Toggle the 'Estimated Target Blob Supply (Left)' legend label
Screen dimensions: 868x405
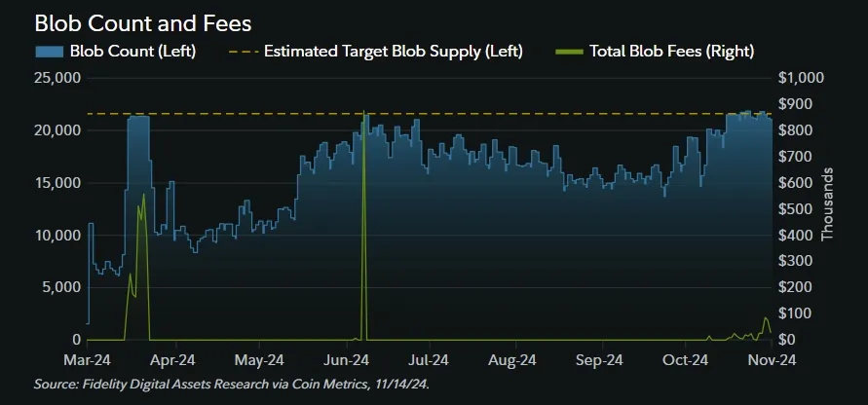click(394, 51)
